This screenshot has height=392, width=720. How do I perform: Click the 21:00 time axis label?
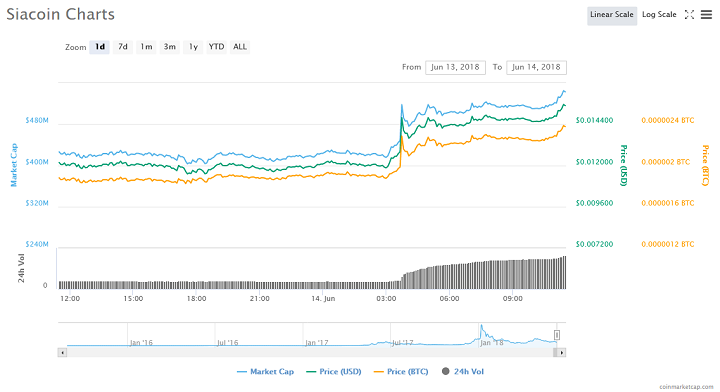click(x=259, y=298)
